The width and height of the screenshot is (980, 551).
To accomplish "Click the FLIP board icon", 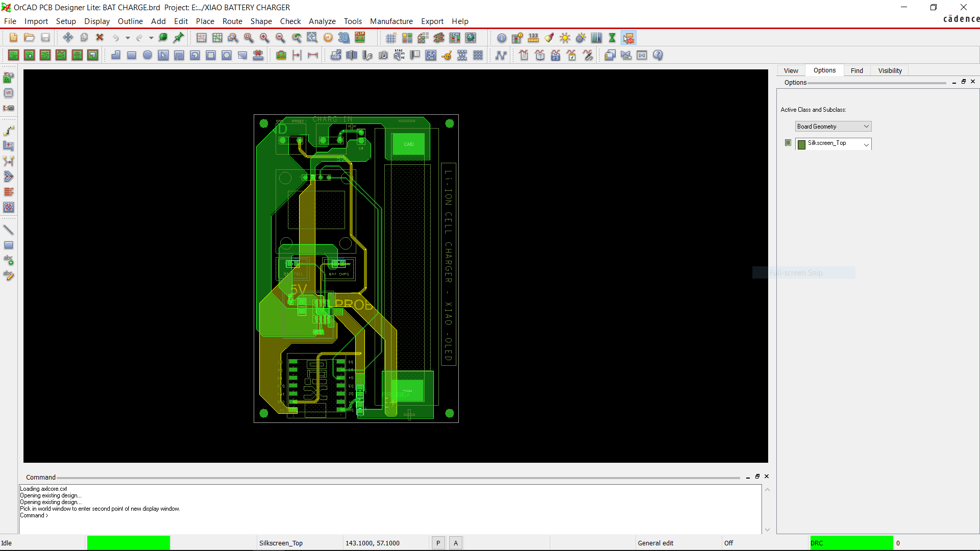I will coord(360,37).
